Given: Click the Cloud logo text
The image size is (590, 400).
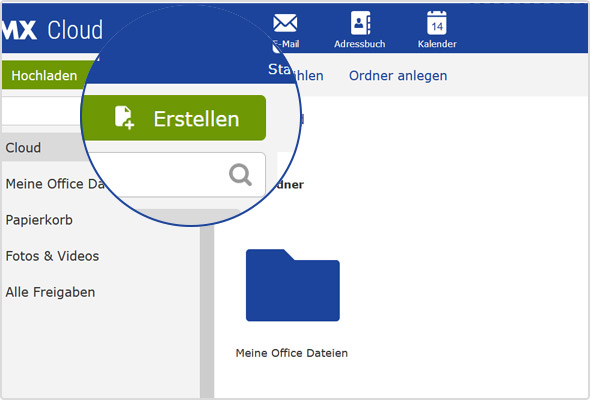Looking at the screenshot, I should click(75, 30).
